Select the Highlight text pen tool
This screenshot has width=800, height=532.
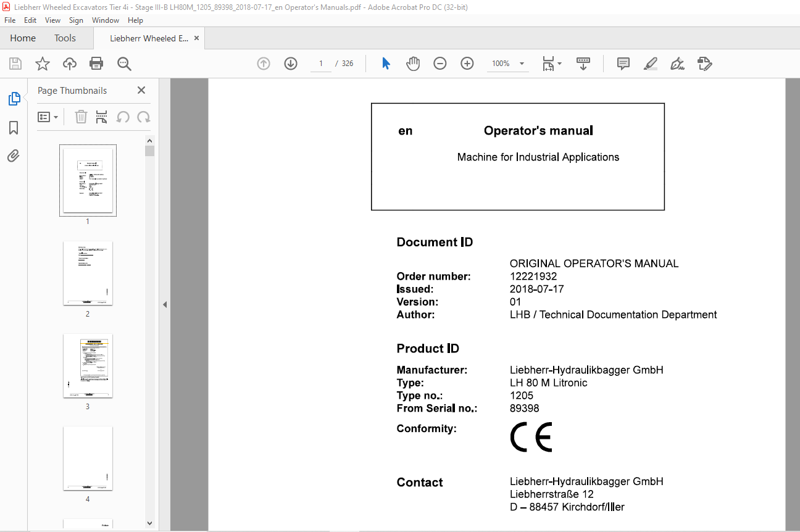click(651, 64)
